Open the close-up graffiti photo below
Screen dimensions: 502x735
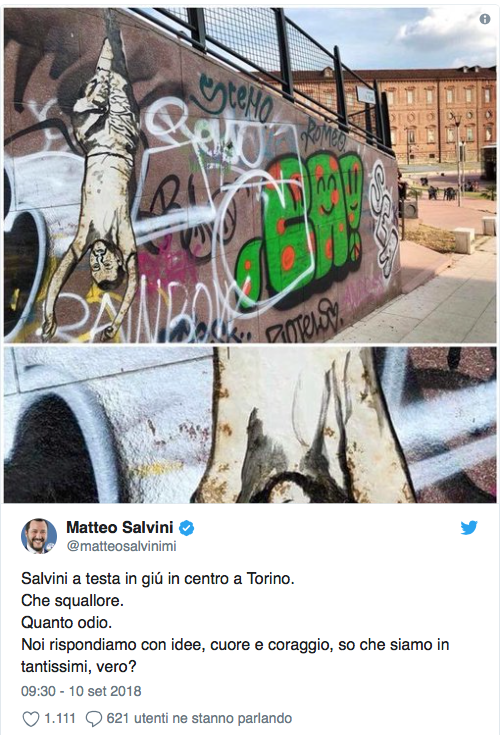[x=250, y=425]
